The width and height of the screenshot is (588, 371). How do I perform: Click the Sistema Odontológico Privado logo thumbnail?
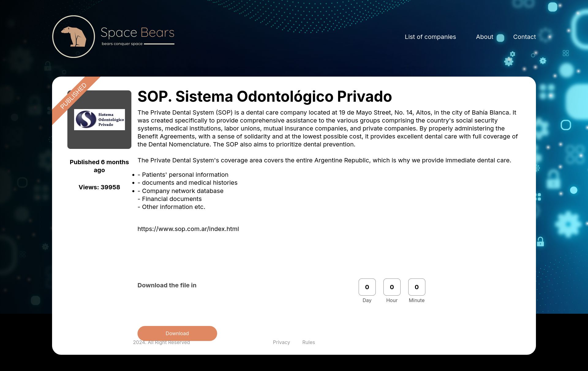(99, 119)
